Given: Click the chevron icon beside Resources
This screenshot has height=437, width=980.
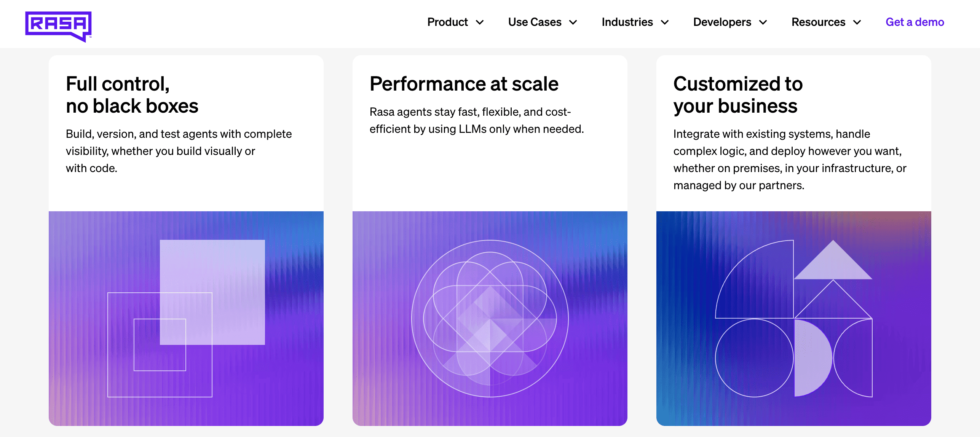Looking at the screenshot, I should coord(857,23).
